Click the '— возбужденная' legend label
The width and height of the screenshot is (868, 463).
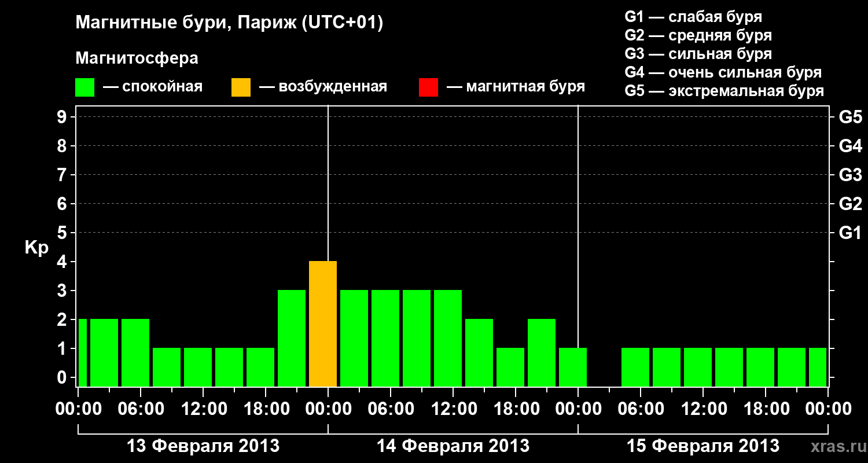point(323,87)
